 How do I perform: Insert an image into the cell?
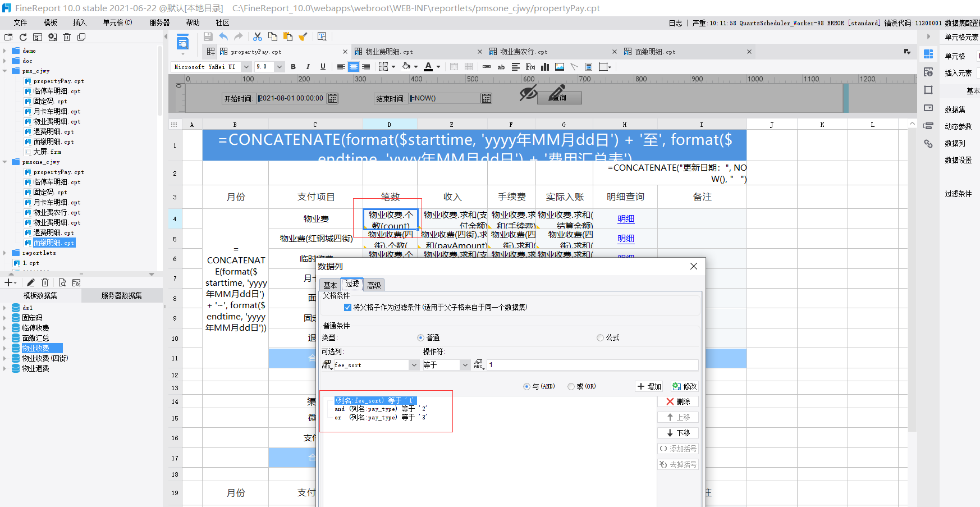(560, 67)
